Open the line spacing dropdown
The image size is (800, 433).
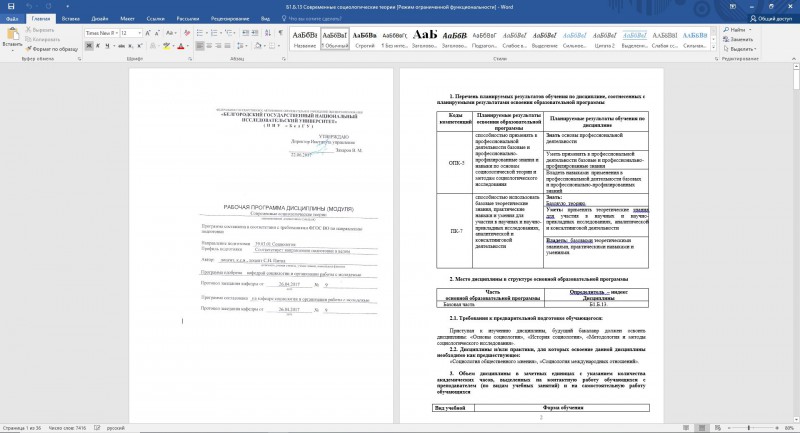(x=246, y=46)
